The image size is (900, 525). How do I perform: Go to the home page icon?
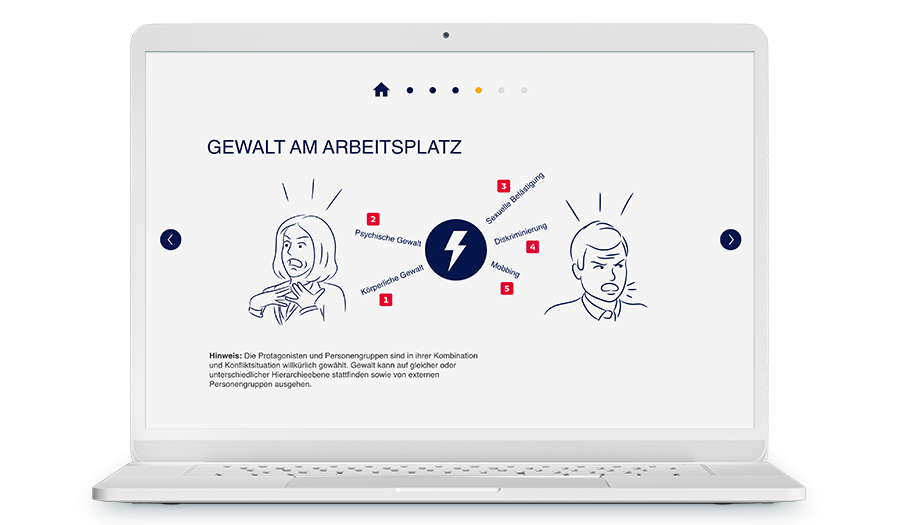pyautogui.click(x=381, y=90)
